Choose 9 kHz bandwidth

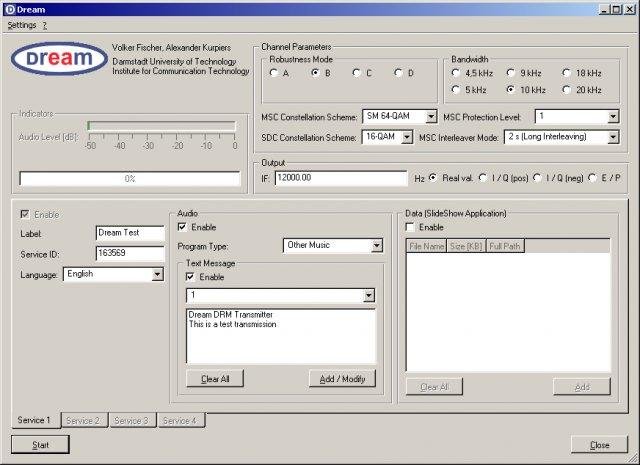[511, 73]
